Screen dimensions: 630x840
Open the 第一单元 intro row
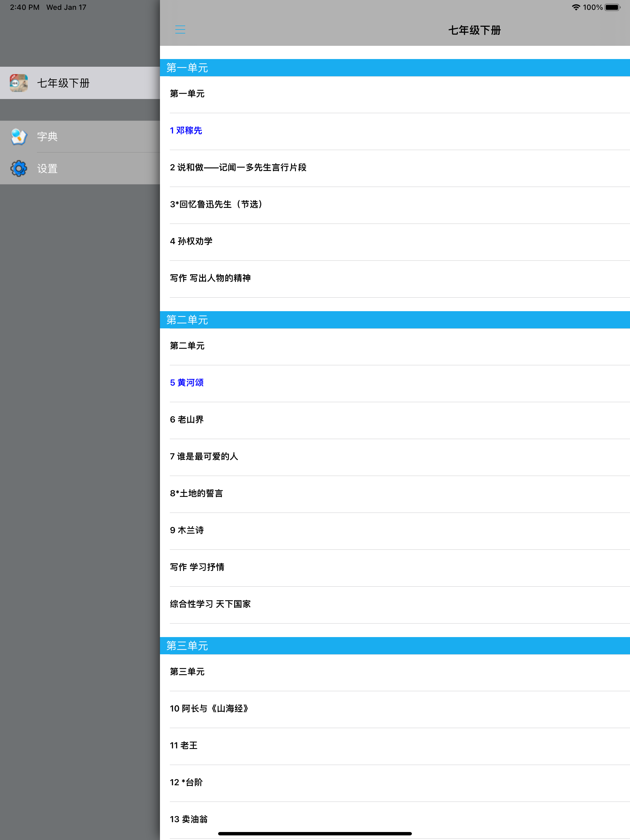(395, 94)
